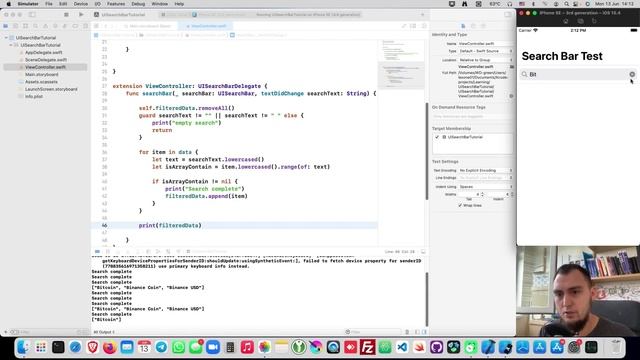Open the All Output dropdown in console

[104, 332]
